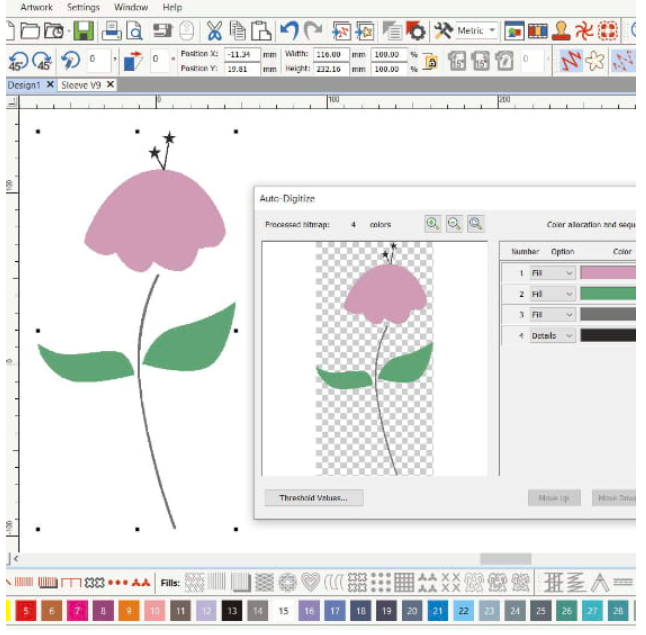The width and height of the screenshot is (646, 635).
Task: Click the heart fill pattern icon
Action: pos(310,582)
